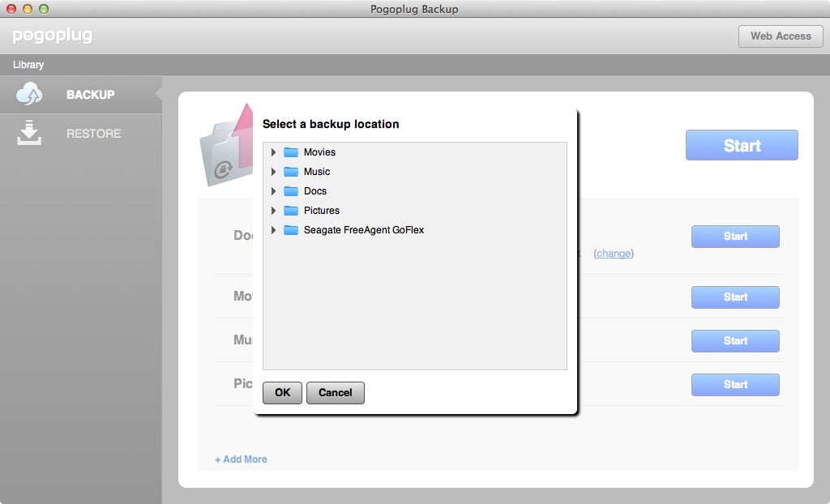Click the large top Start button
The height and width of the screenshot is (504, 830).
(x=742, y=145)
